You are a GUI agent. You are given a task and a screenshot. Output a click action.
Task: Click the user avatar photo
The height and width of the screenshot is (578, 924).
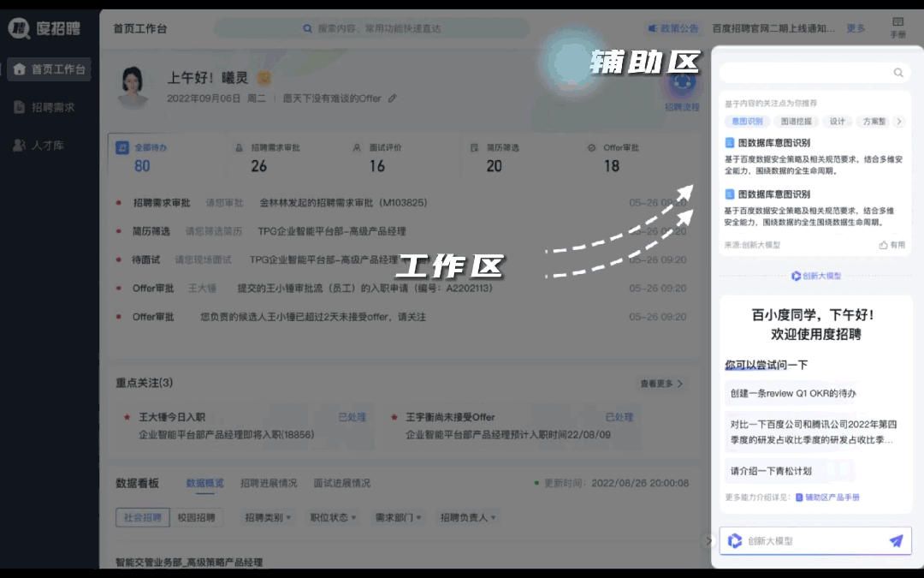tap(133, 87)
